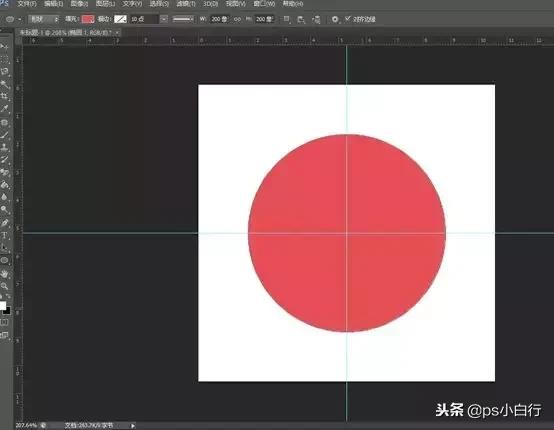Swap foreground and background colors
Image resolution: width=554 pixels, height=430 pixels.
(x=8, y=296)
